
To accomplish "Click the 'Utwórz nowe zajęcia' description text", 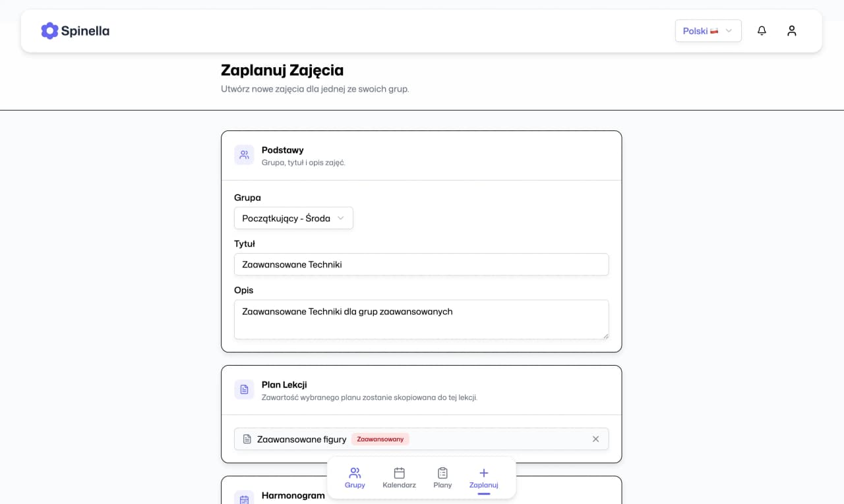I will pyautogui.click(x=315, y=89).
